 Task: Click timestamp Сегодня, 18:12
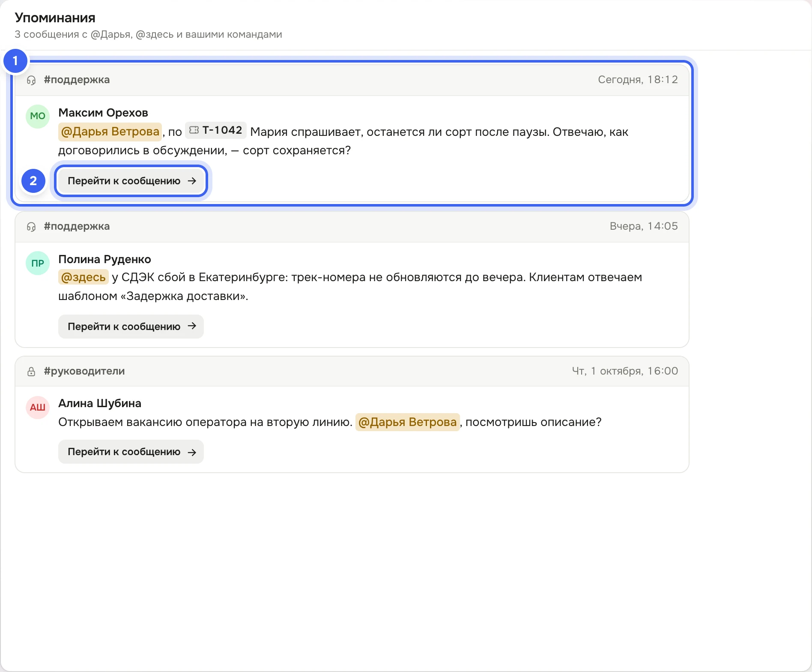pos(638,80)
